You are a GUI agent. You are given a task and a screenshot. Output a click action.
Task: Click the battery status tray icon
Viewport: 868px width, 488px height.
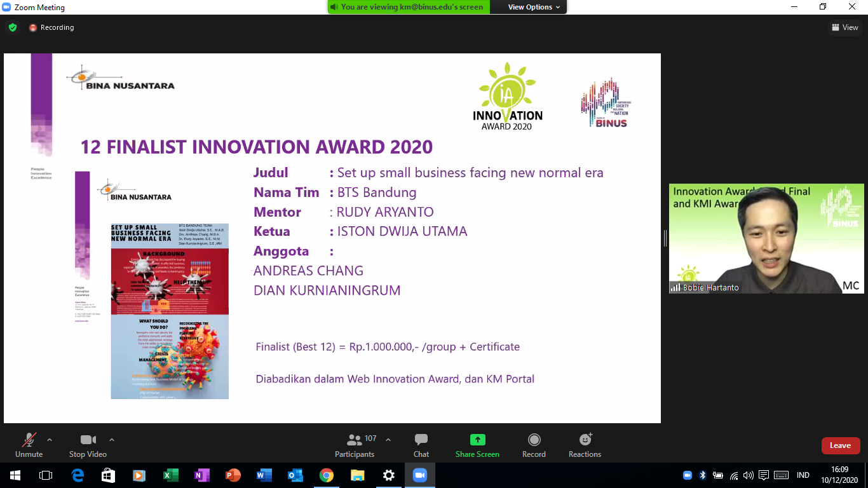click(x=718, y=475)
